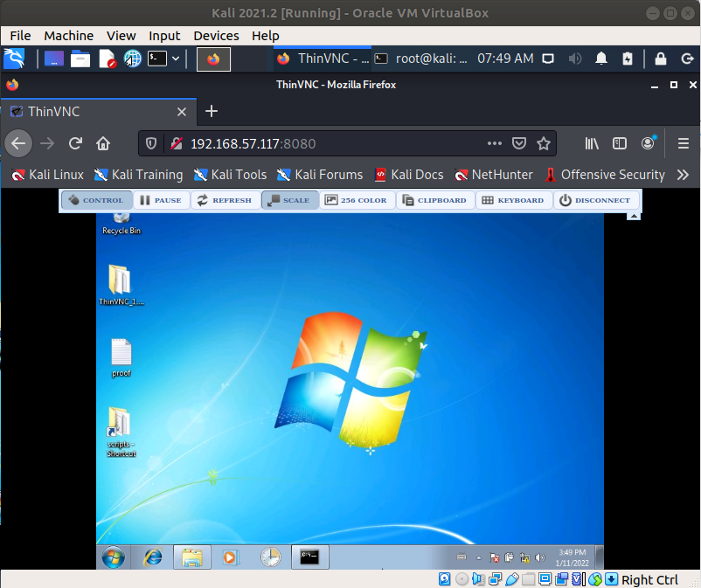Close the ThinVNC tab
The image size is (701, 588).
[x=182, y=112]
